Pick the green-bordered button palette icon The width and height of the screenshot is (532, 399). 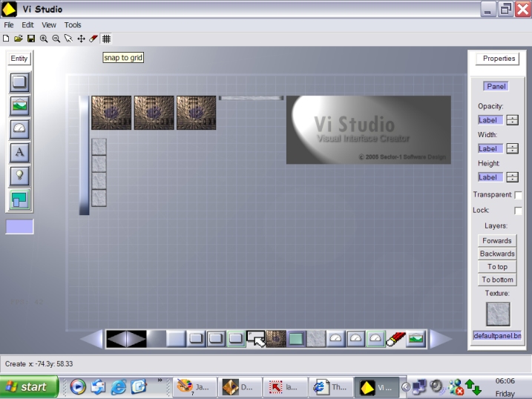[236, 339]
